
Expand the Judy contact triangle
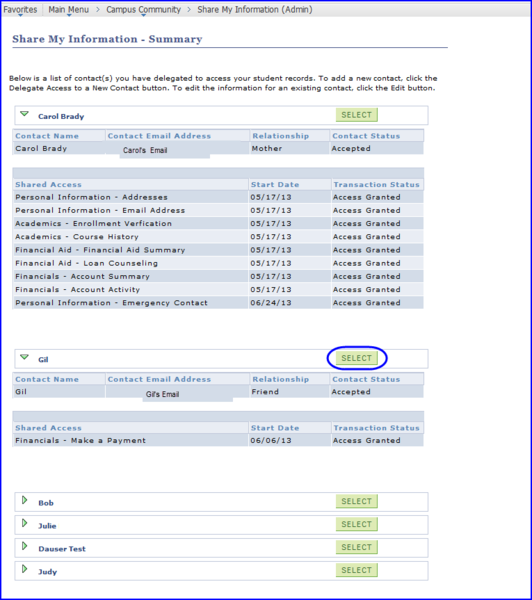(24, 569)
